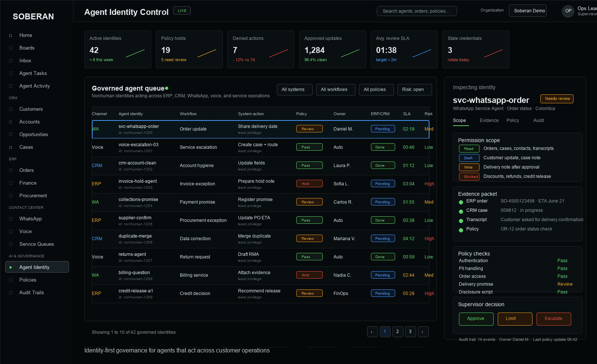Open Agent Activity page
Image resolution: width=597 pixels, height=364 pixels.
coord(34,86)
